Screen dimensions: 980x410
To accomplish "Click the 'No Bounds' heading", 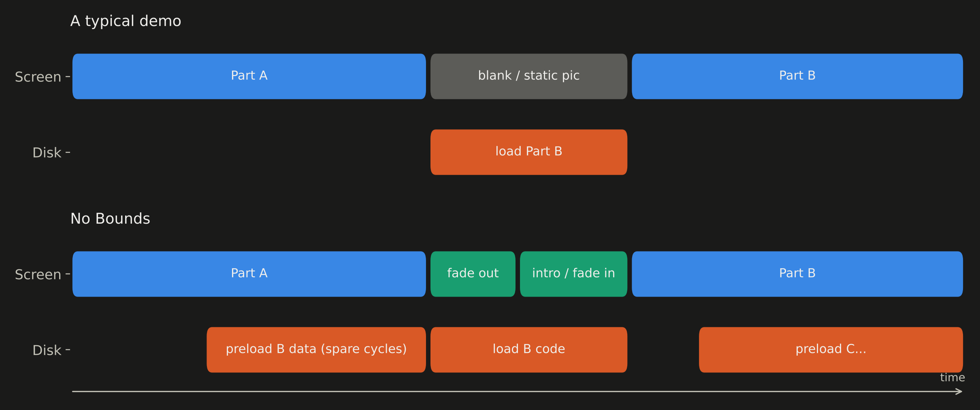I will click(110, 219).
